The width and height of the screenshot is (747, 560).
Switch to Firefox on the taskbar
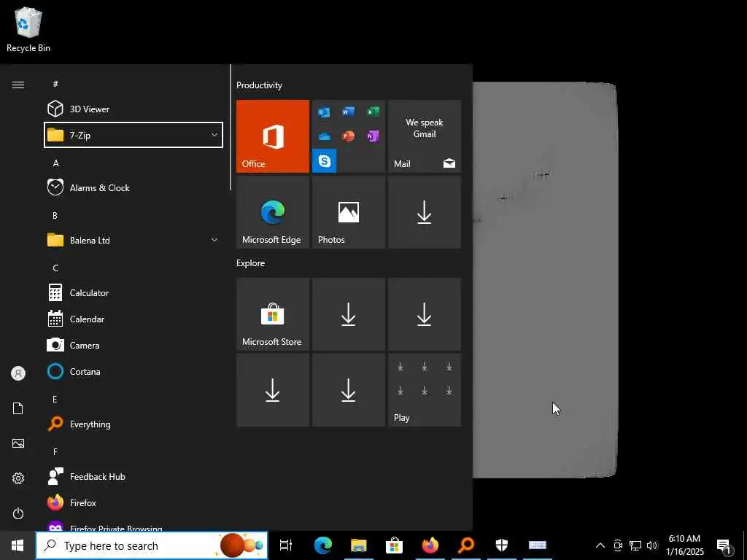click(430, 545)
